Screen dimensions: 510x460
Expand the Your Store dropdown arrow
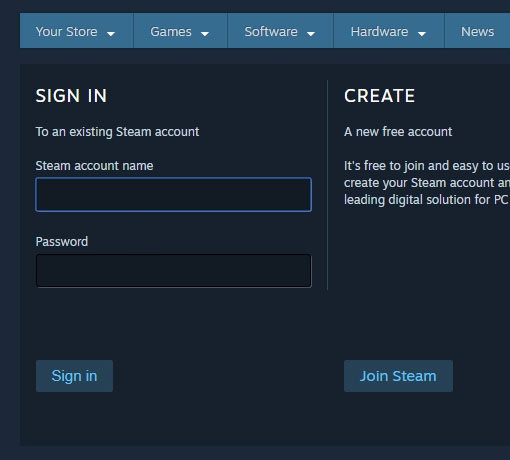click(111, 34)
